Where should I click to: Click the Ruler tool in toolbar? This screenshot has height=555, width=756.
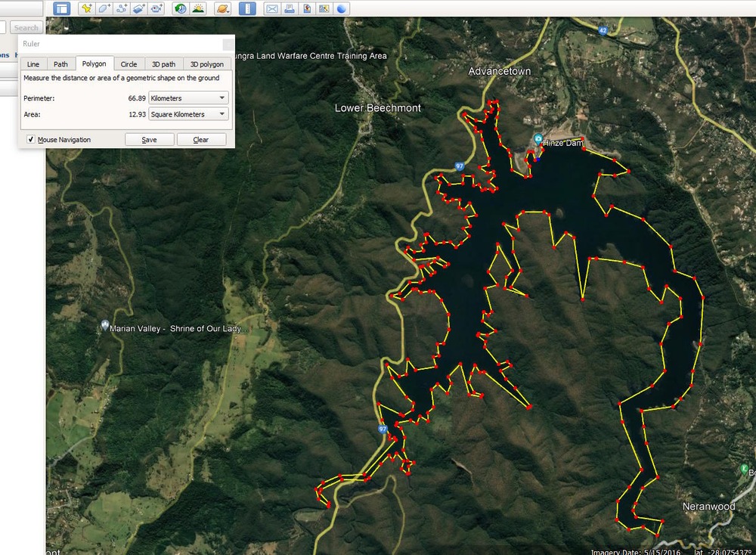(247, 9)
